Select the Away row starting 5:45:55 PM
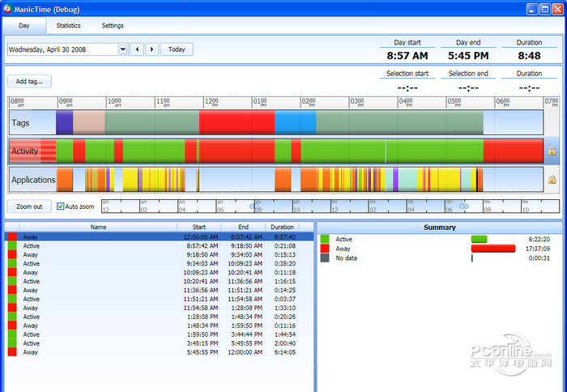This screenshot has width=567, height=392. [159, 352]
